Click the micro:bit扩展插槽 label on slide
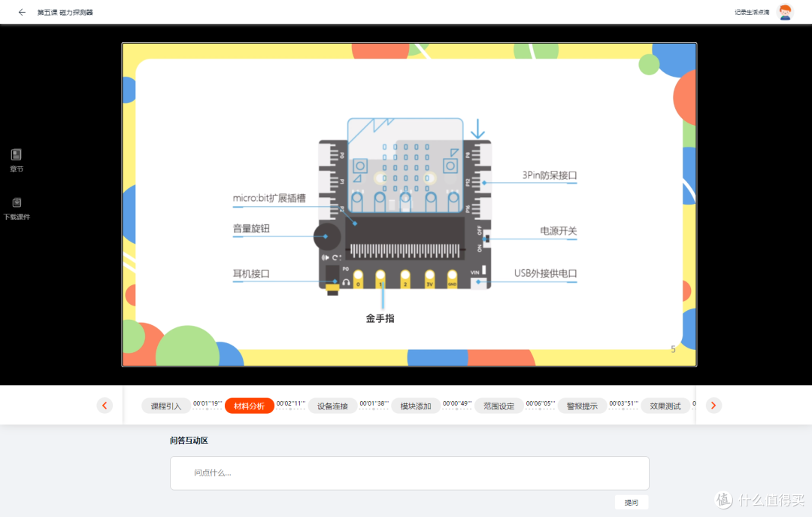The image size is (812, 517). pyautogui.click(x=269, y=198)
